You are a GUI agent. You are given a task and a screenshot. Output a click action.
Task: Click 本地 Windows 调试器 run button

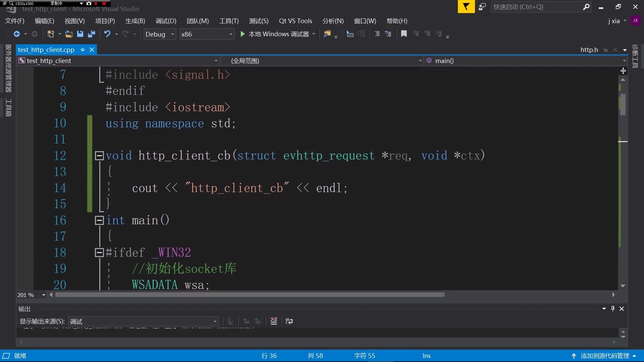278,34
